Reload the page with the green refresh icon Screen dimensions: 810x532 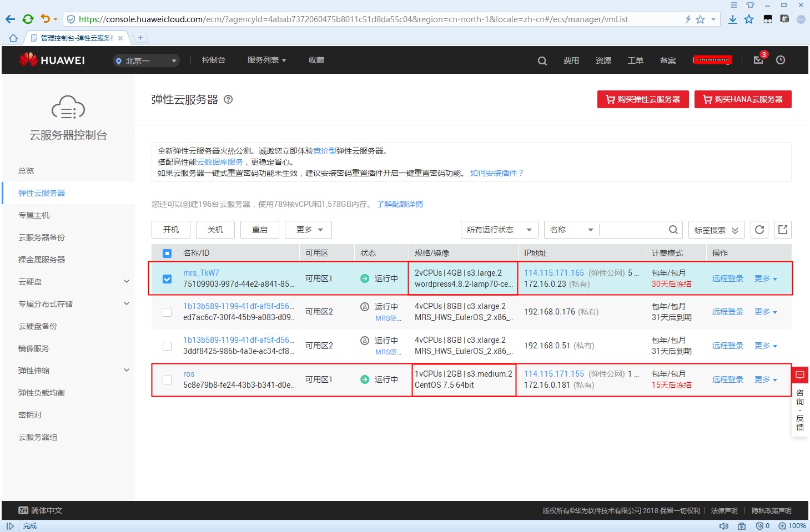pos(28,19)
